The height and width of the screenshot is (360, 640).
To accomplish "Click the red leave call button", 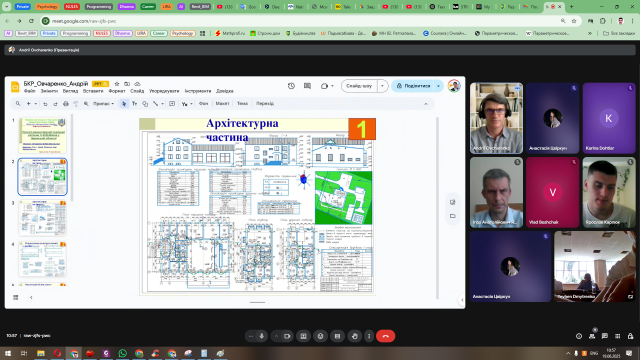I will pos(386,336).
